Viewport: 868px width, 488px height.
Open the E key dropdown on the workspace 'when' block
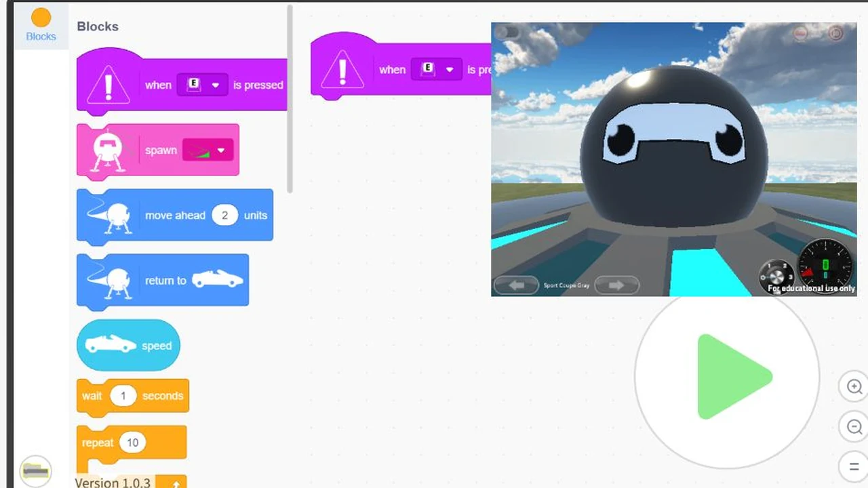tap(437, 69)
